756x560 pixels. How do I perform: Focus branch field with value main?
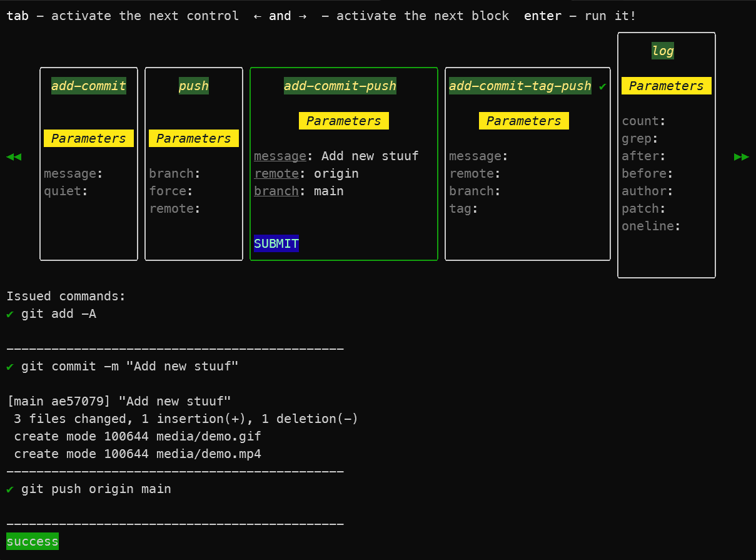[x=299, y=191]
